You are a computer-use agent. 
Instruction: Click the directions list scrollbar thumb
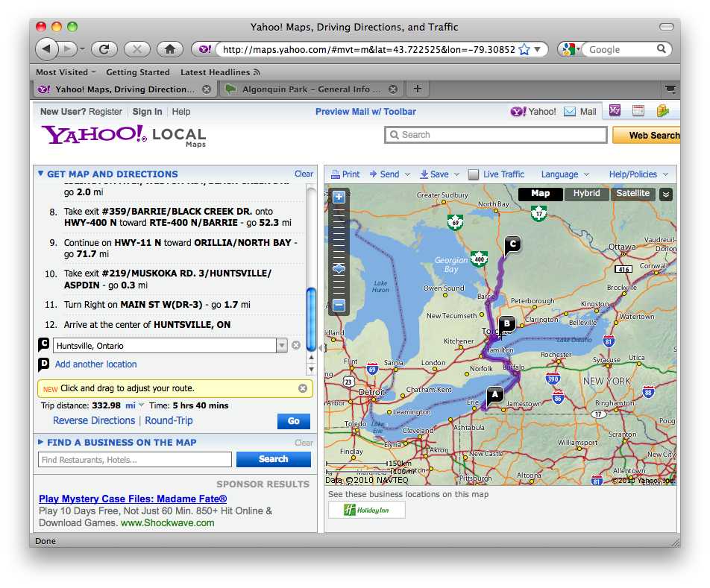tap(311, 319)
